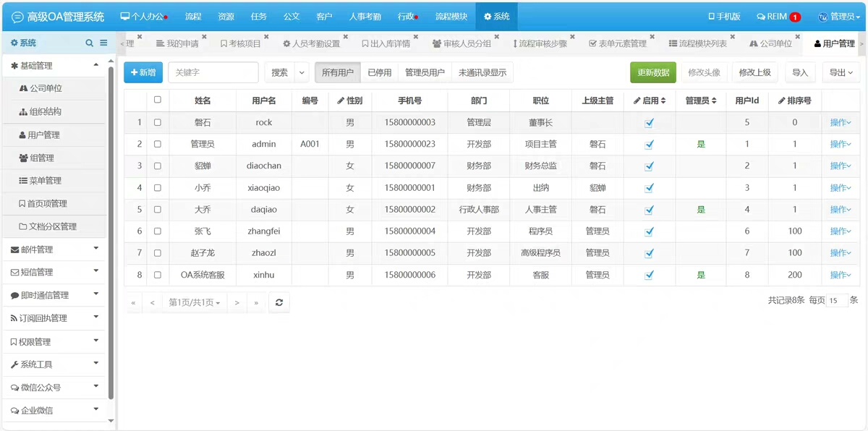This screenshot has width=868, height=431.
Task: Click the 修改上级 button
Action: click(754, 72)
